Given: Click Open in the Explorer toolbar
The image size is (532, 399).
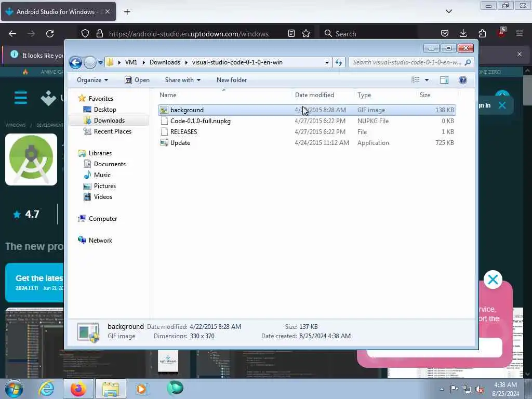Looking at the screenshot, I should point(137,80).
